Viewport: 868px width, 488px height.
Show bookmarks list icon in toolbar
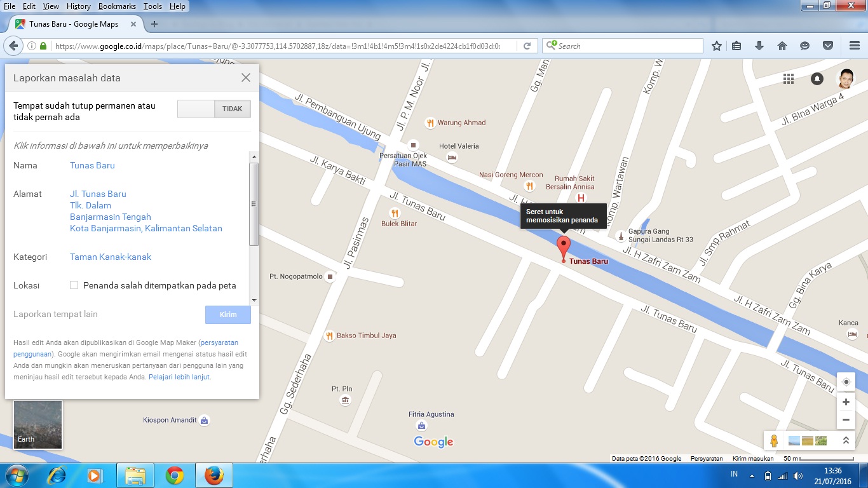(736, 46)
